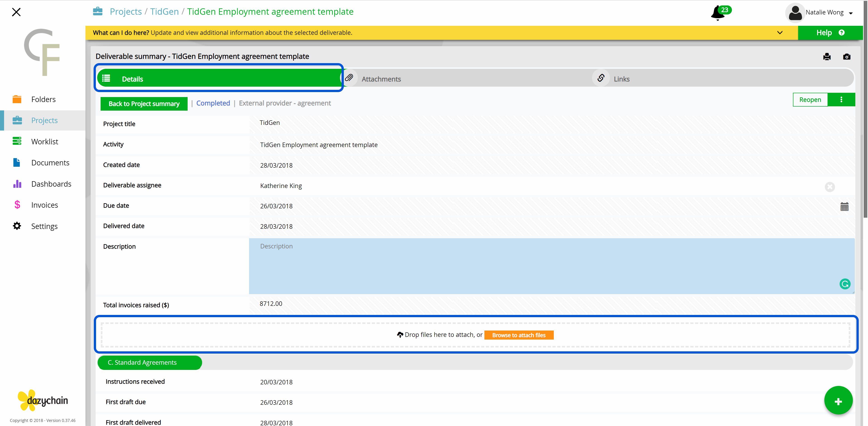Expand the Natalie Wong account dropdown arrow

pyautogui.click(x=850, y=13)
